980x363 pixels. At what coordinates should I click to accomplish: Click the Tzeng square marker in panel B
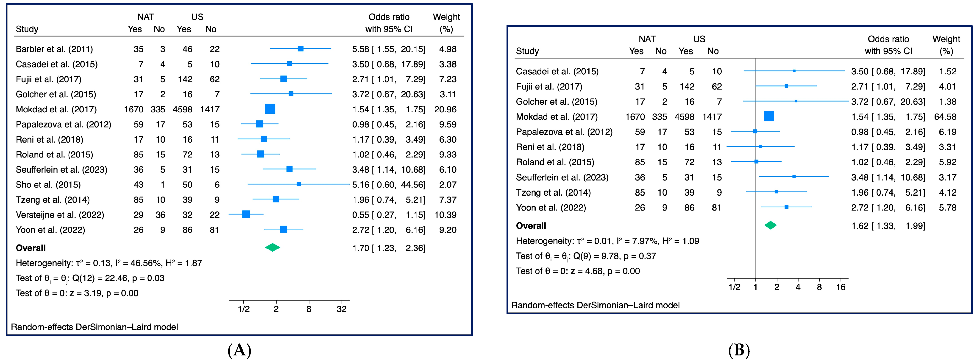(777, 192)
